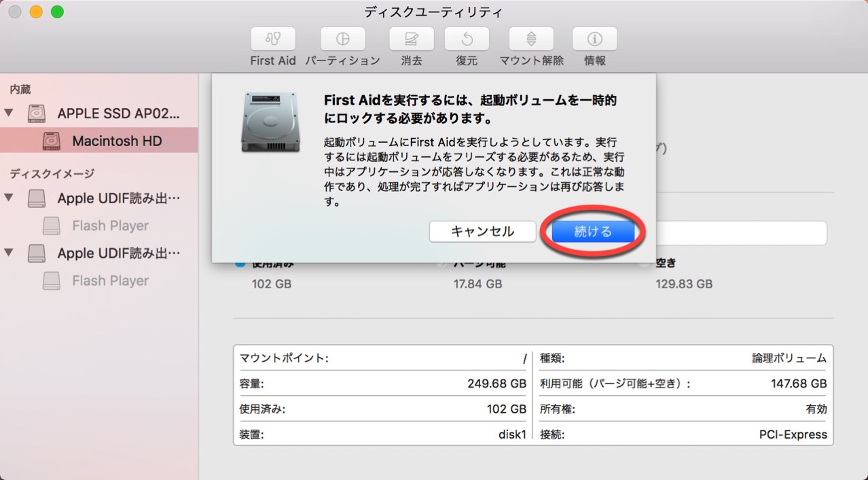
Task: Click the 129.83 GB free value
Action: pyautogui.click(x=684, y=284)
